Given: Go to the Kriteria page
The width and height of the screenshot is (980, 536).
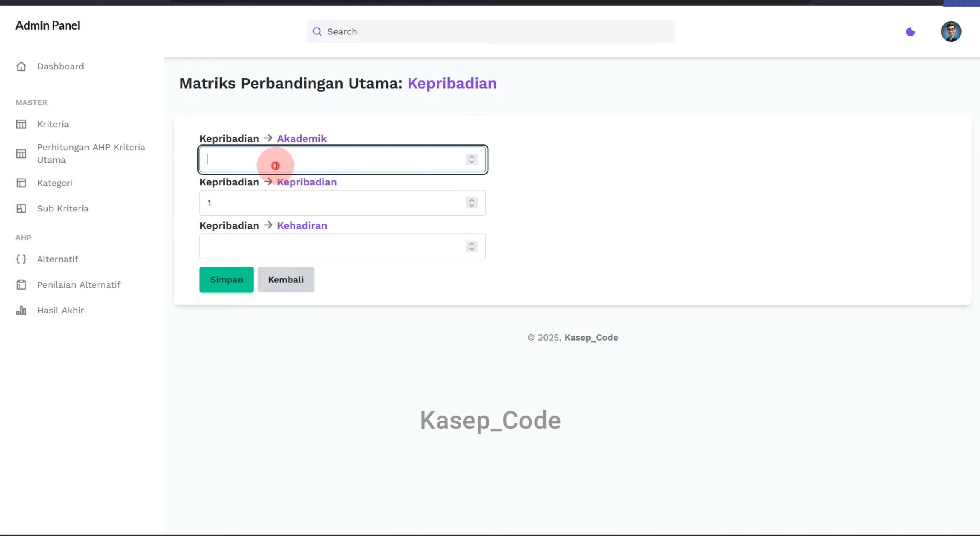Looking at the screenshot, I should (x=53, y=124).
